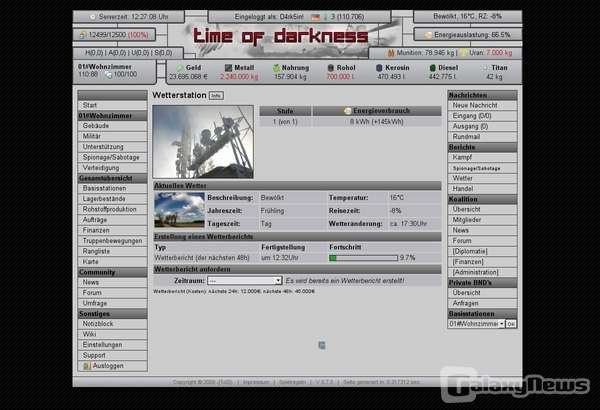
Task: Click the Metall resource icon
Action: [x=228, y=68]
